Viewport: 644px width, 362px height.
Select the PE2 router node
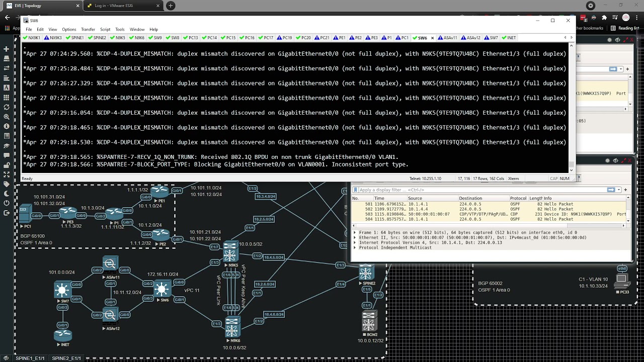[x=160, y=235]
